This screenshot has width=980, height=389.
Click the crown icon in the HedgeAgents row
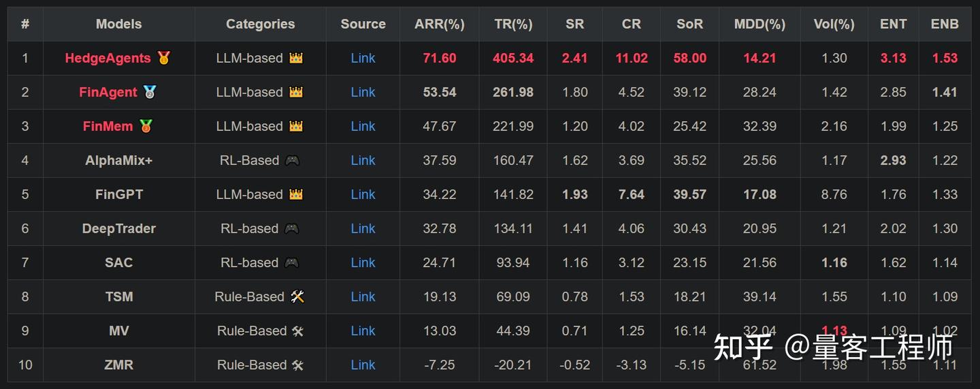[295, 58]
